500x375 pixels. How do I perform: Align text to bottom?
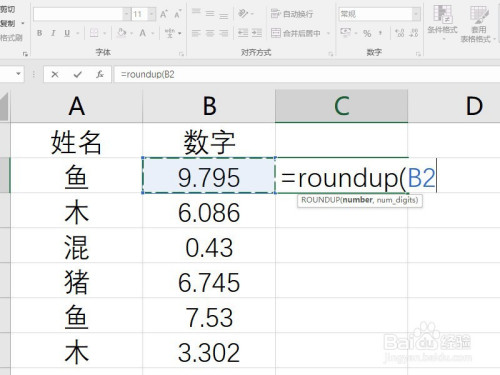pos(224,15)
